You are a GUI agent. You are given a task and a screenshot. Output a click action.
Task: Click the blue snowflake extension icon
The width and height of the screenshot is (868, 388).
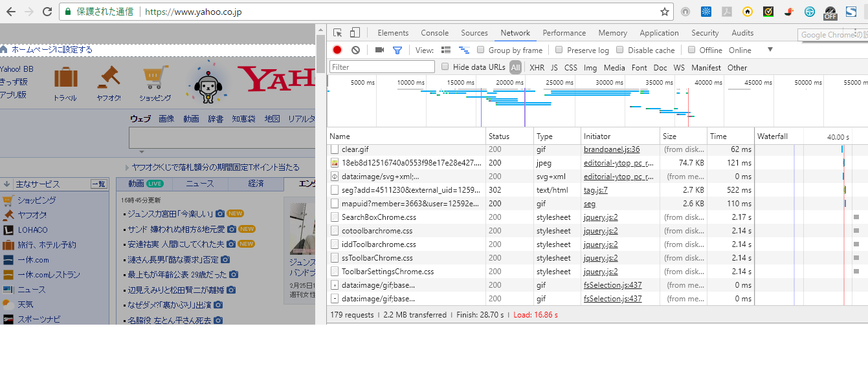[x=706, y=12]
